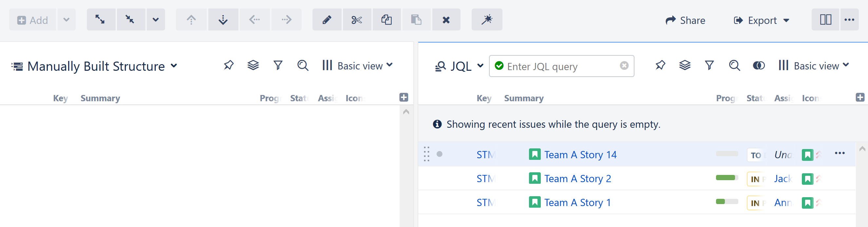This screenshot has height=227, width=868.
Task: Click the delete X toolbar icon
Action: tap(446, 20)
